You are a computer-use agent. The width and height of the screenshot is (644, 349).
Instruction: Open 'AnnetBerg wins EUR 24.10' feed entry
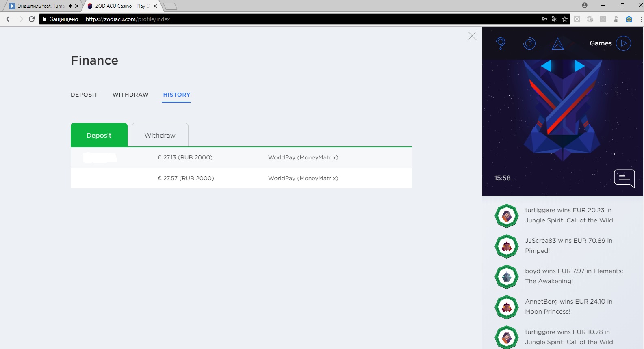point(568,306)
